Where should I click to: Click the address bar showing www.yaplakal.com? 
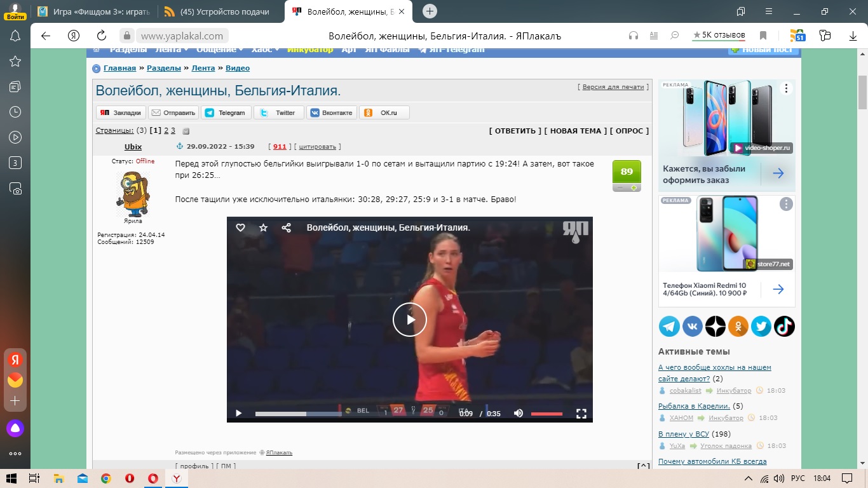pyautogui.click(x=182, y=36)
